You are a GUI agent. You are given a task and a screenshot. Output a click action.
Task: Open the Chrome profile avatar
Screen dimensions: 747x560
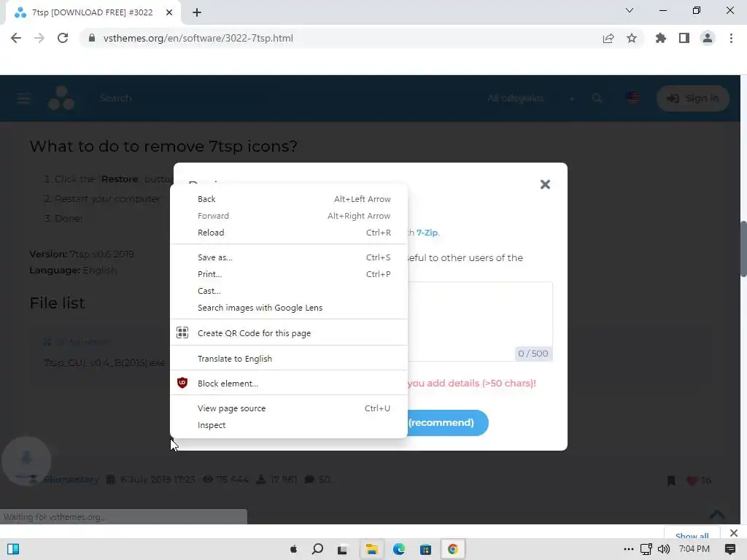708,38
